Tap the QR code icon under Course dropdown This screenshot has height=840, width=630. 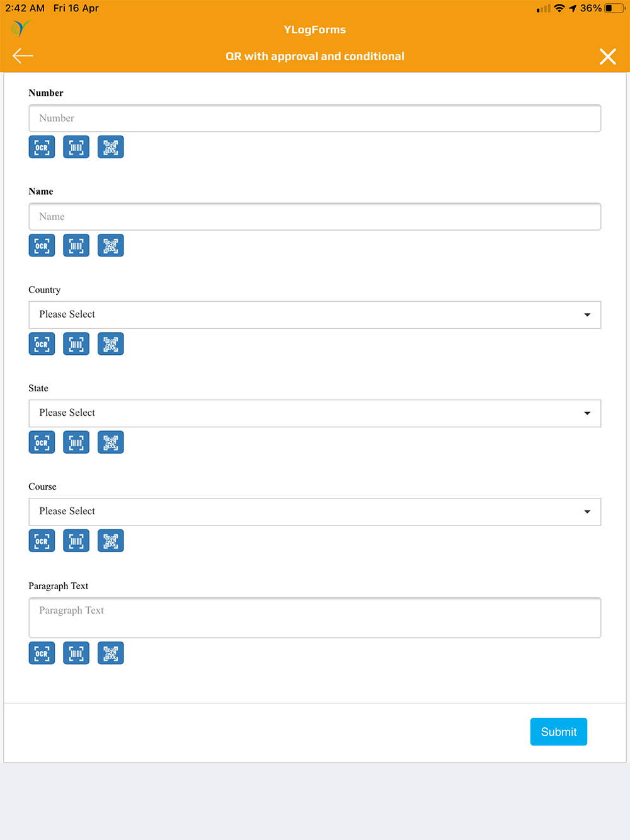[x=111, y=540]
